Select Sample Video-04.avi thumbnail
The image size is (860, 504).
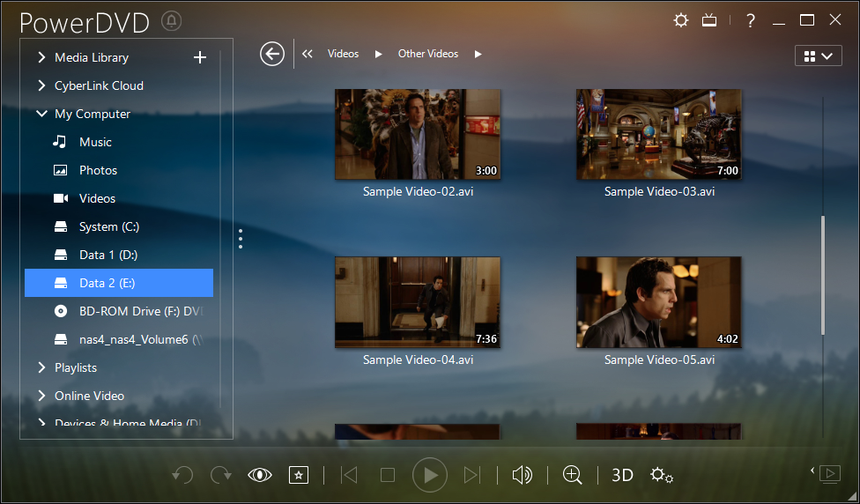tap(418, 302)
